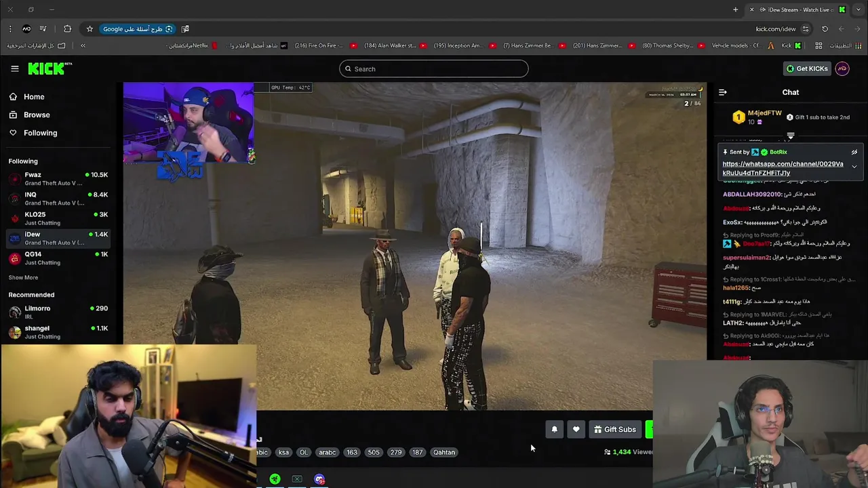Open recommended channel shangel
The width and height of the screenshot is (868, 488).
pos(58,332)
